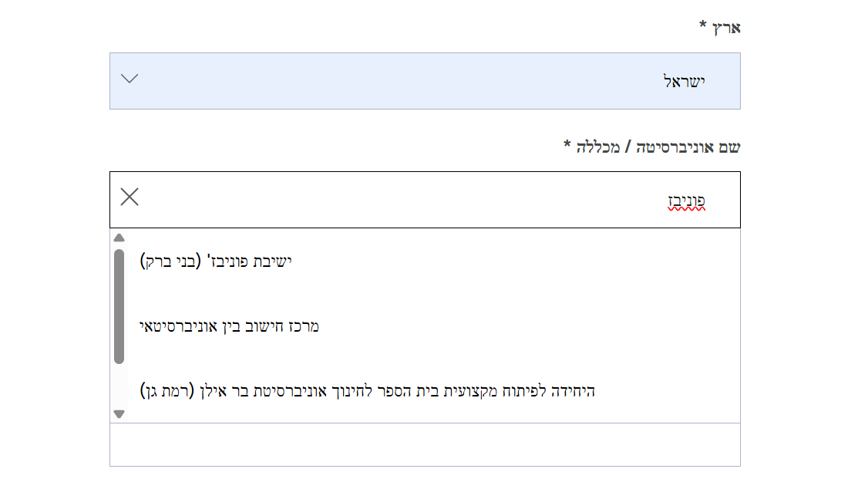The width and height of the screenshot is (868, 479).
Task: Click the empty field below the results list
Action: 424,445
